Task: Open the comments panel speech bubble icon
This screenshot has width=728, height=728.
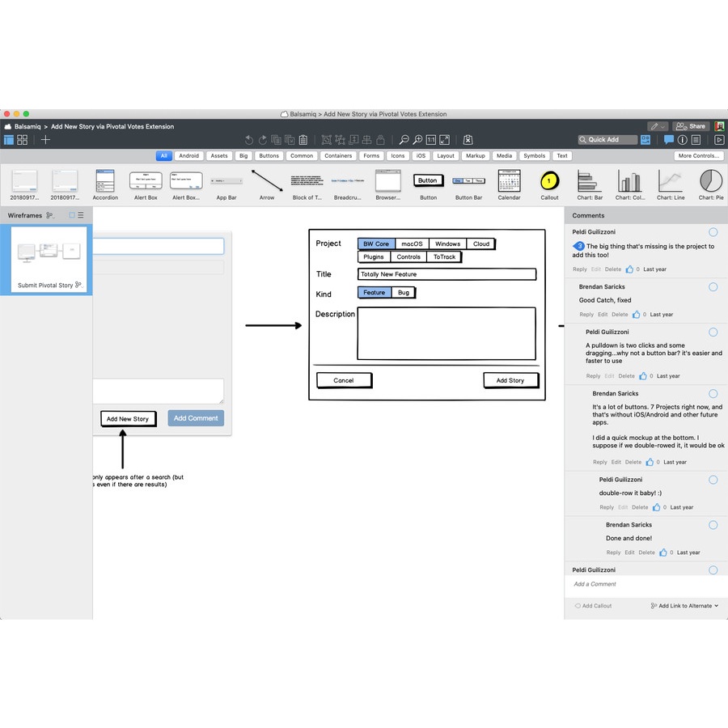Action: pyautogui.click(x=669, y=140)
